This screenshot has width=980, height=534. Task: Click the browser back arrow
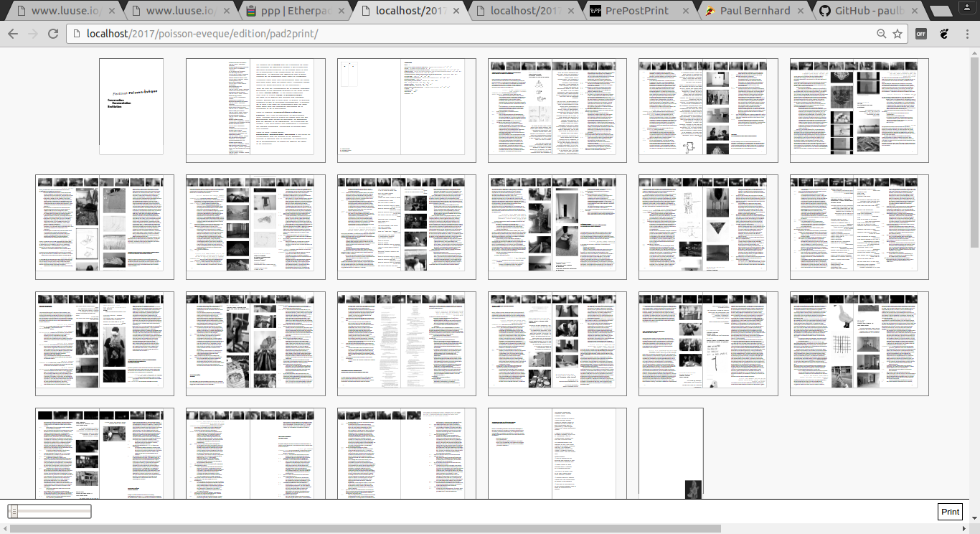coord(13,34)
